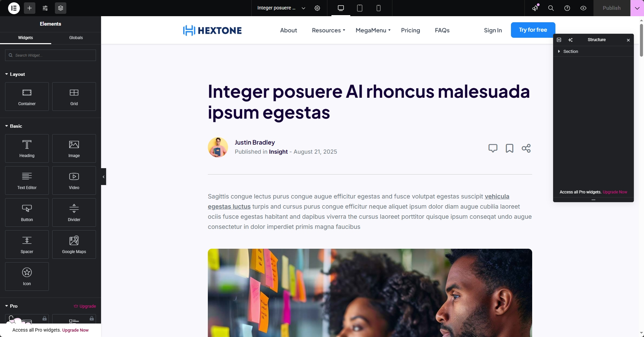Image resolution: width=644 pixels, height=337 pixels.
Task: Open the help question mark icon
Action: [567, 8]
